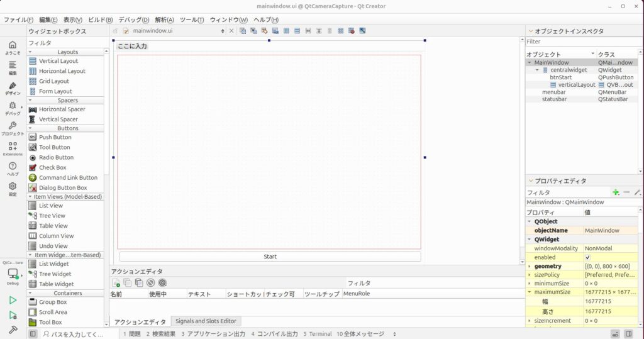Open the ビルド(B) menu

tap(101, 19)
